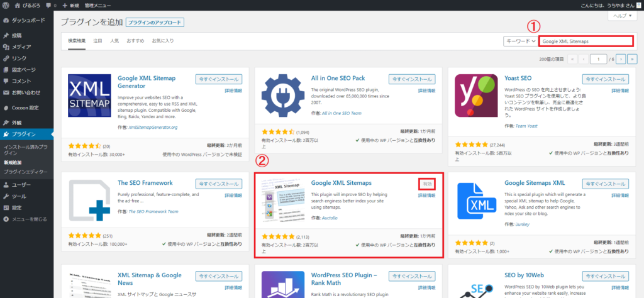
Task: Open プラグインエディター submenu item
Action: point(25,172)
